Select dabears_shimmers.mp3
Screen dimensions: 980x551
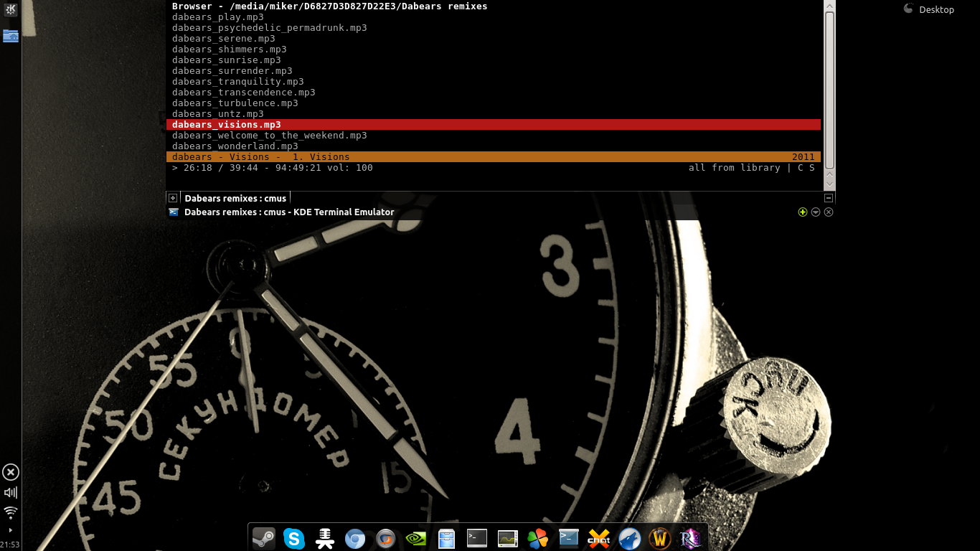point(230,50)
